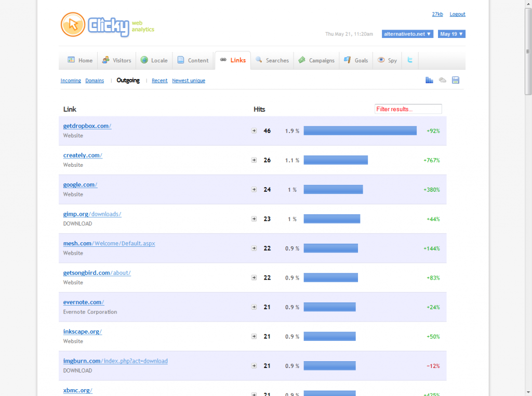Click arrow icon beside mesh.com hits
Screen dimensions: 532x396
[x=254, y=248]
